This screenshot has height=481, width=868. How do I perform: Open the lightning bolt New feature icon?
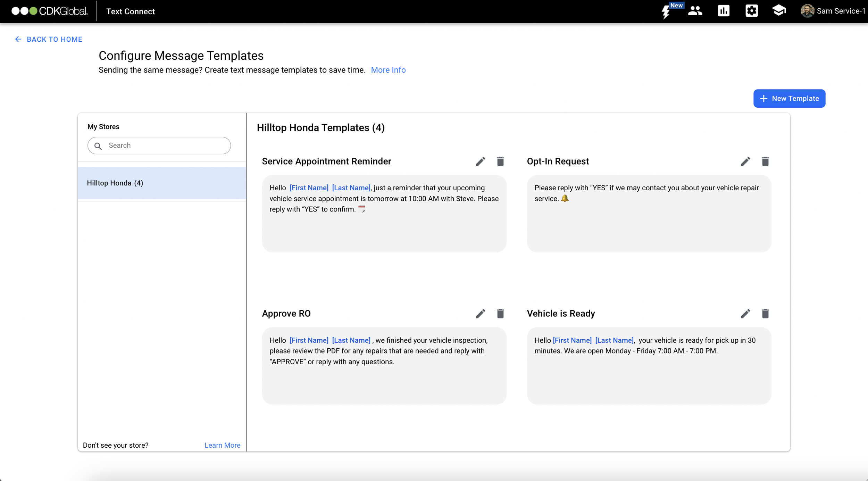pos(666,11)
